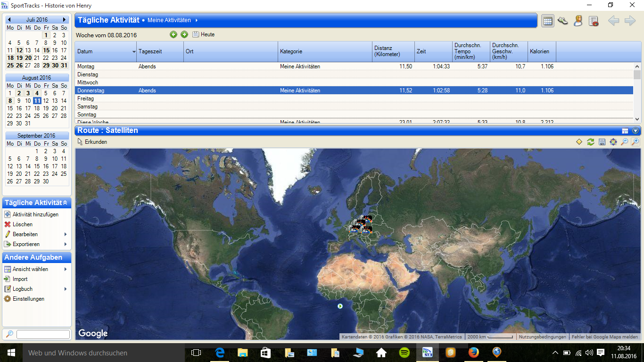Open Firefox from the Windows taskbar
The width and height of the screenshot is (644, 362).
(473, 353)
